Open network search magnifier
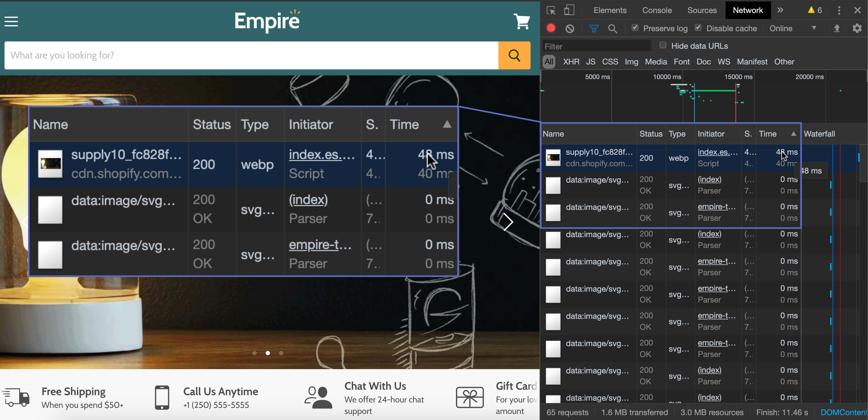The height and width of the screenshot is (420, 868). point(613,29)
